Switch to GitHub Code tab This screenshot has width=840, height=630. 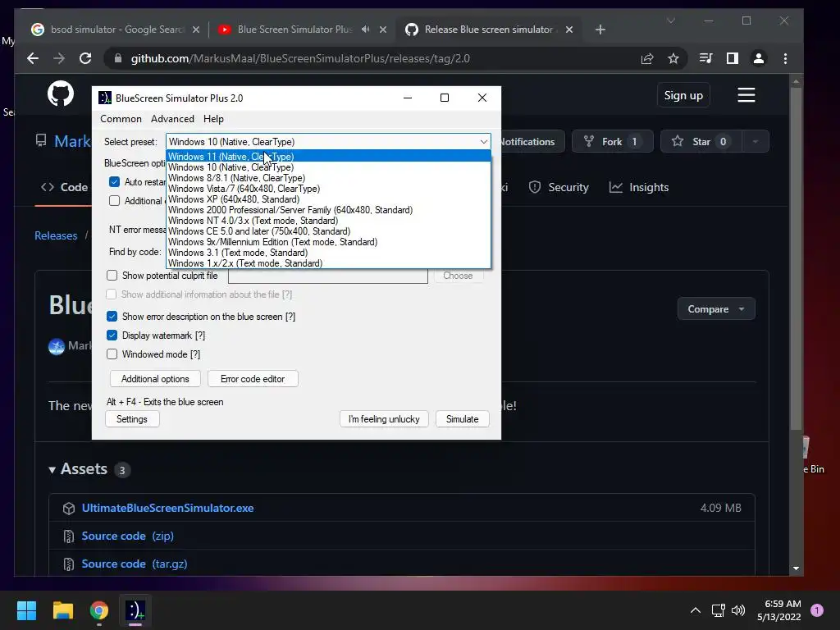point(64,187)
